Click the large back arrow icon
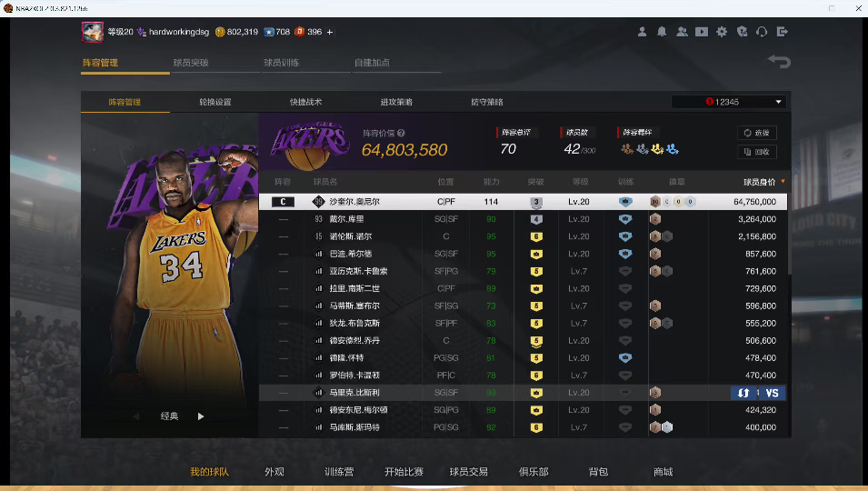Viewport: 868px width, 491px height. [x=779, y=61]
